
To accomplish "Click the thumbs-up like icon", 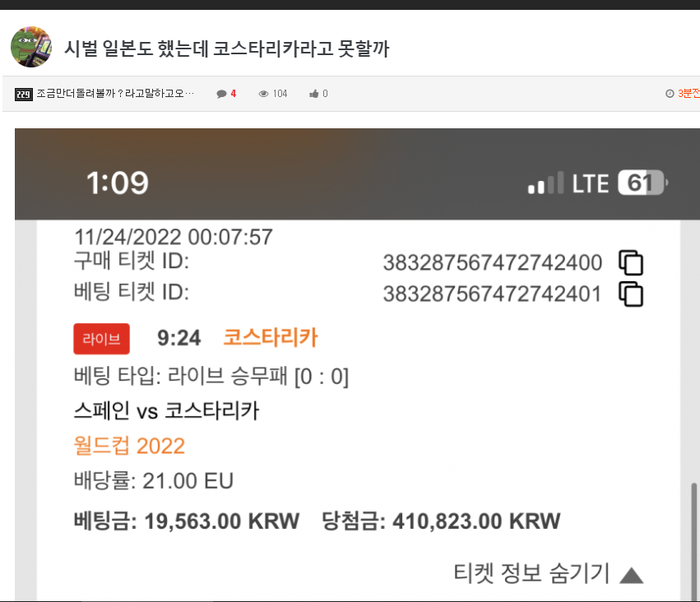I will pyautogui.click(x=314, y=94).
